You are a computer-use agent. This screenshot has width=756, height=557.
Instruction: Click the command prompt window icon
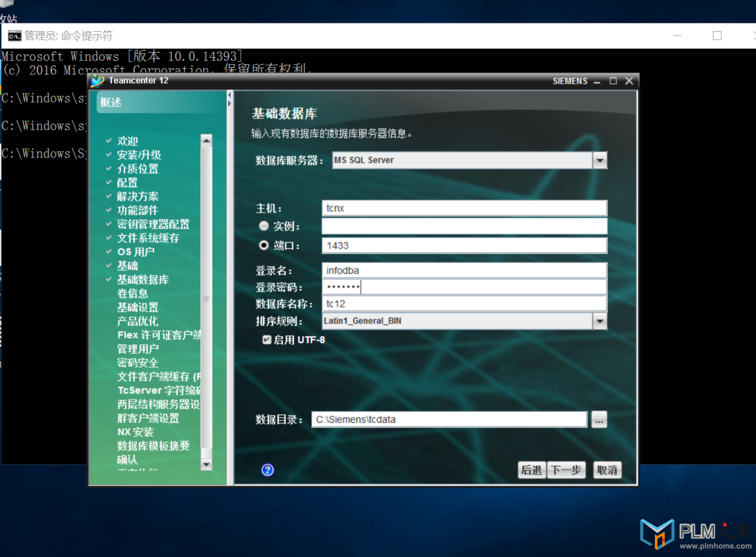pos(14,36)
